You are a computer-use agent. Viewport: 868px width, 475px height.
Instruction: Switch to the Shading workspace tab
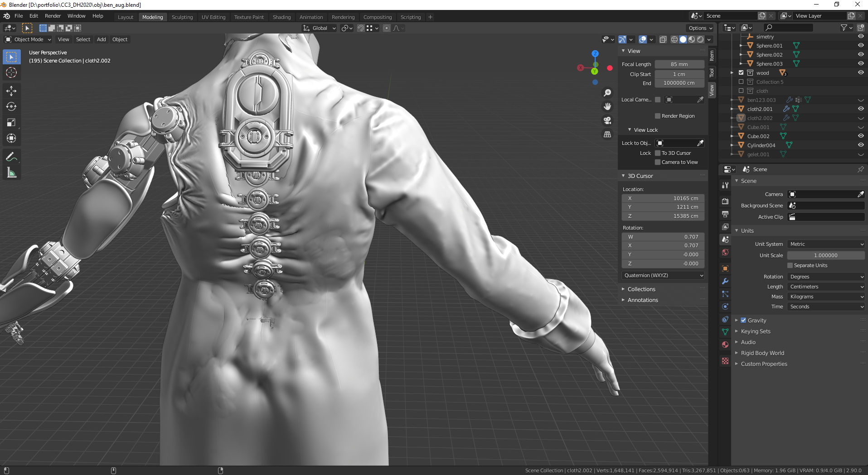coord(281,17)
